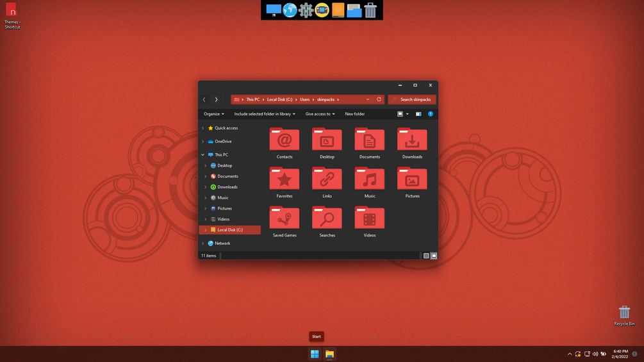Open the Organize menu
Viewport: 644px width, 362px height.
(x=214, y=114)
